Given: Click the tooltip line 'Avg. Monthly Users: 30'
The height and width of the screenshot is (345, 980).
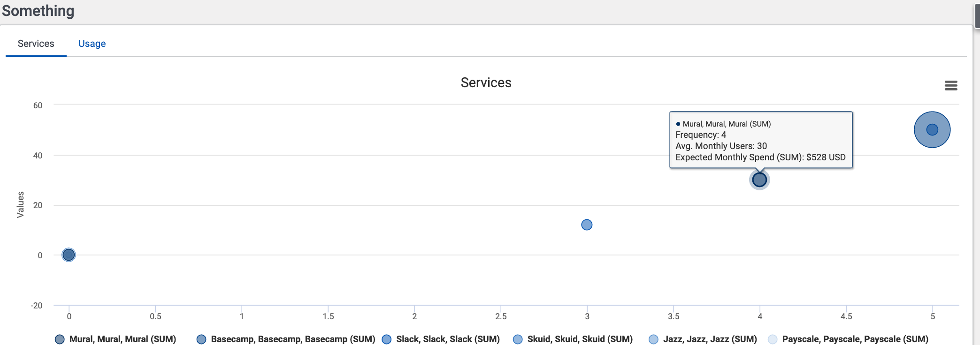Looking at the screenshot, I should (x=721, y=146).
